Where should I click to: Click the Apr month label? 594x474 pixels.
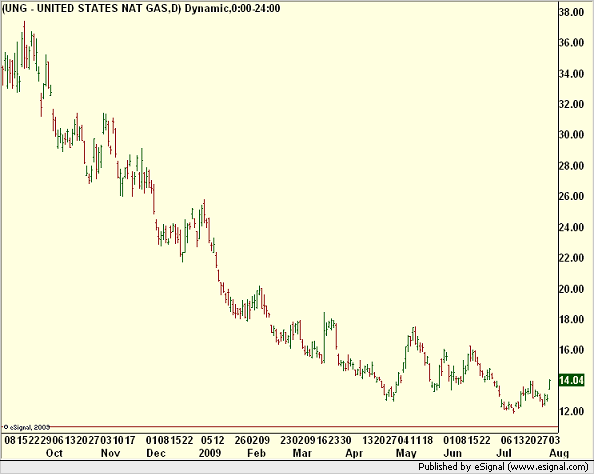pos(354,453)
